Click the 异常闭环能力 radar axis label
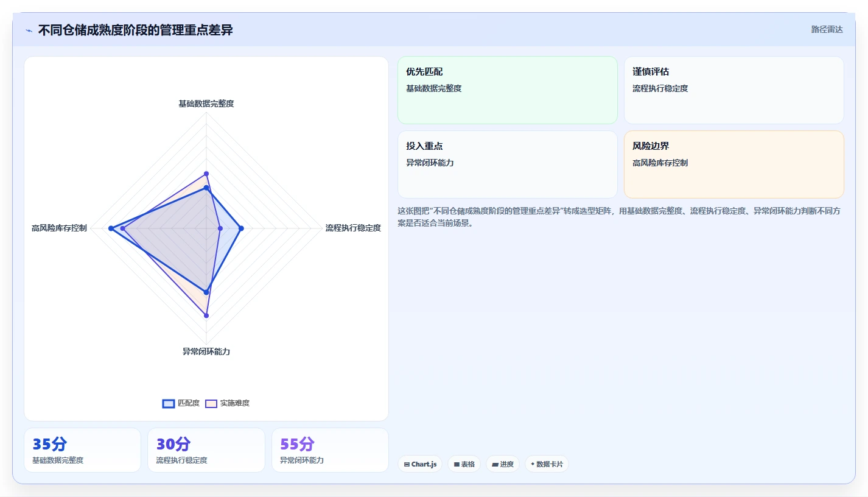The height and width of the screenshot is (497, 868). click(x=206, y=351)
